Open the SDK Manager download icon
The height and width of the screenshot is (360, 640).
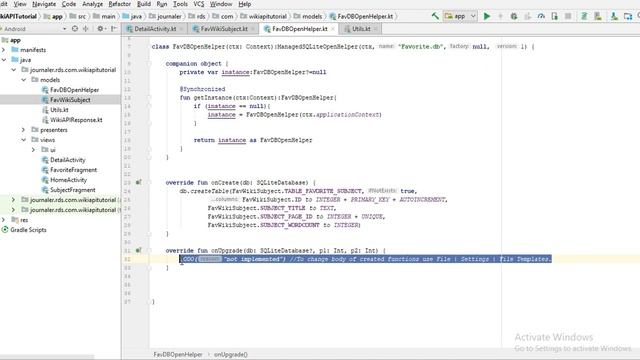tap(614, 16)
